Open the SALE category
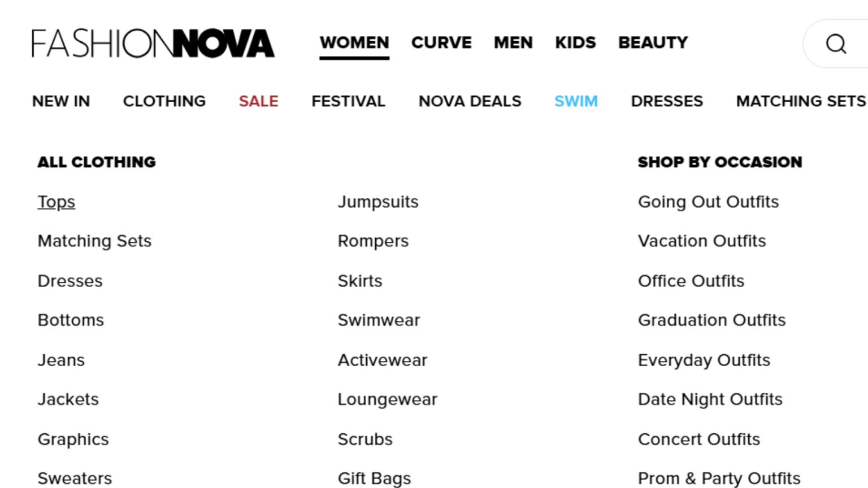This screenshot has width=868, height=488. point(258,101)
